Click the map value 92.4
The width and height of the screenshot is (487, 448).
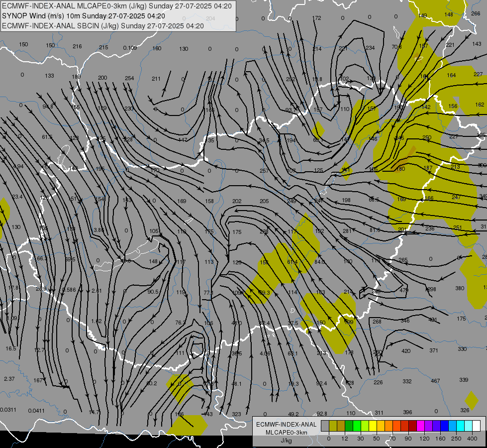321,383
